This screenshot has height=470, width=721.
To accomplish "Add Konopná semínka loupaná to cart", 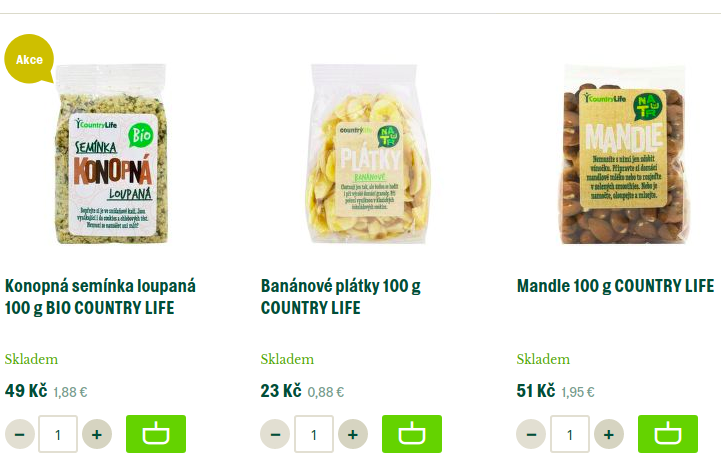I will (x=156, y=434).
